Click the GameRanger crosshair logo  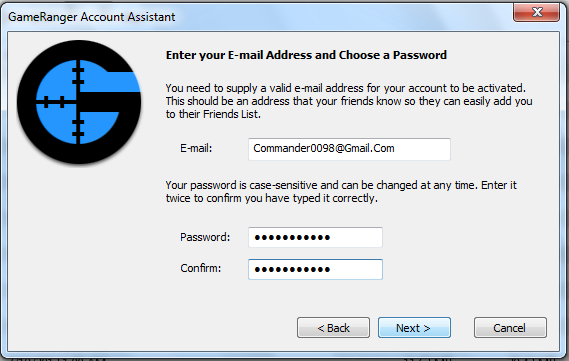tap(79, 102)
